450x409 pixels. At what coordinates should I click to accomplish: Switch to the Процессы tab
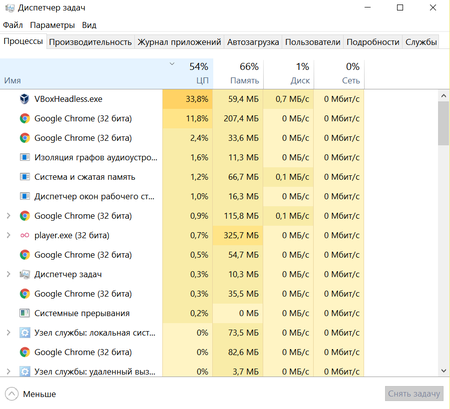point(23,41)
